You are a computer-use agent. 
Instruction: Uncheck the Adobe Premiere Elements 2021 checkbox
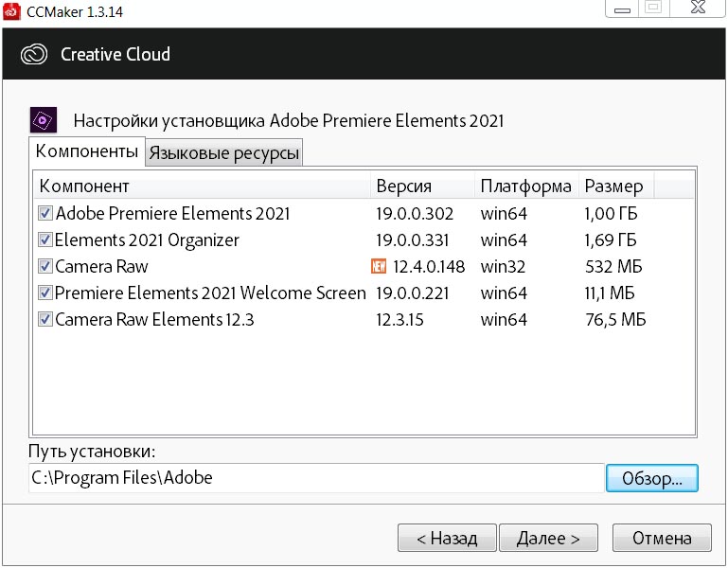[45, 214]
